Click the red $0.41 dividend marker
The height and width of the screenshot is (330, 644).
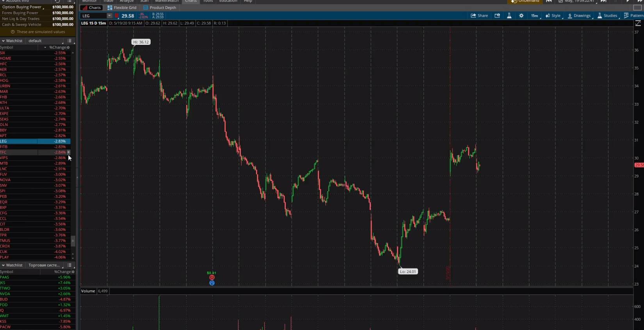[x=212, y=277]
